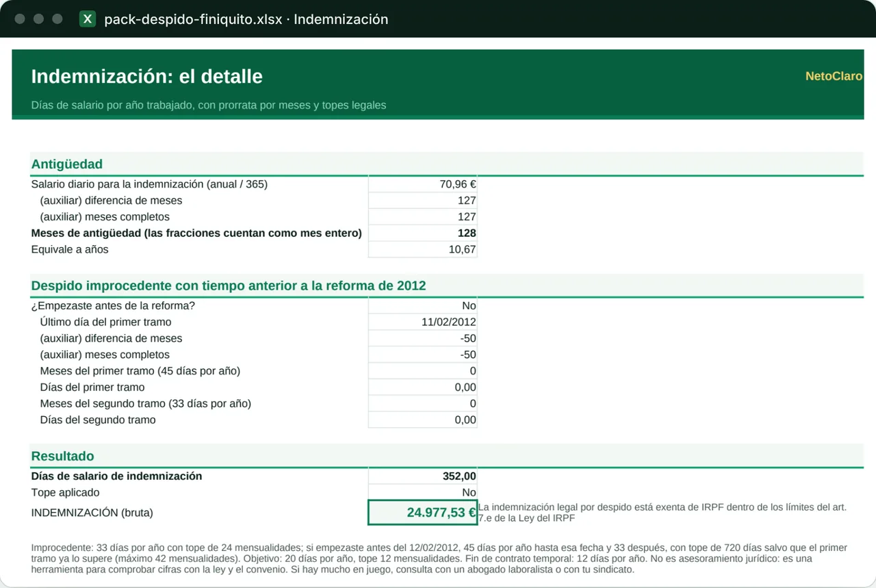
Task: Click the bold 128 months cell
Action: tap(422, 233)
